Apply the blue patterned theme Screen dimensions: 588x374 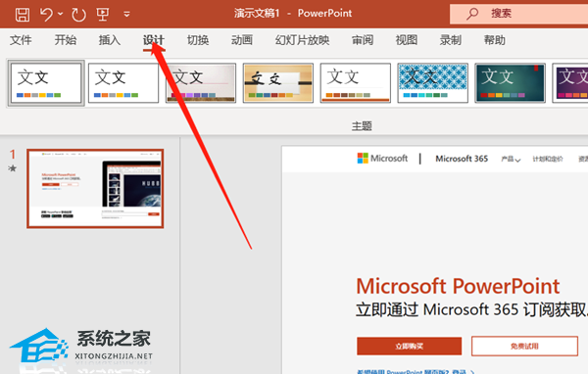(x=432, y=83)
